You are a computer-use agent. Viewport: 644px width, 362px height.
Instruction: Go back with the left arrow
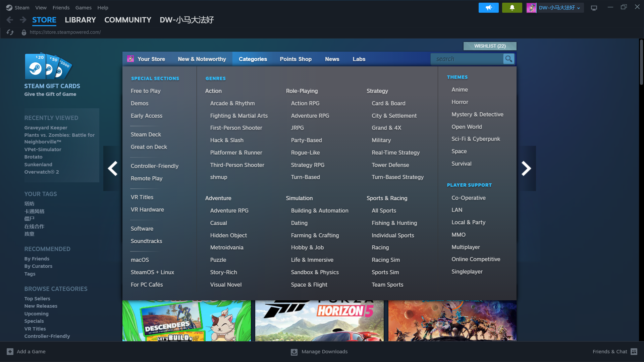coord(10,20)
